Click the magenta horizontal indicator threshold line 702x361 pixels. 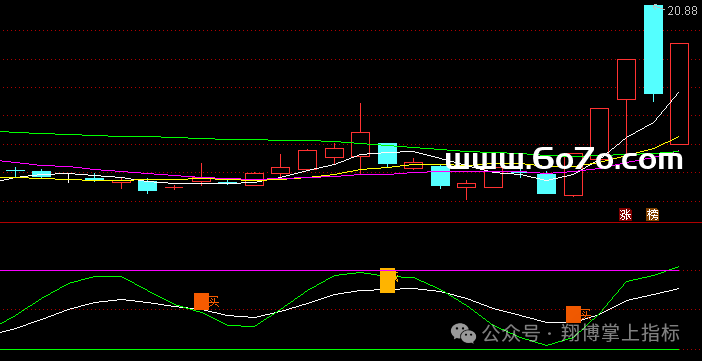point(339,271)
